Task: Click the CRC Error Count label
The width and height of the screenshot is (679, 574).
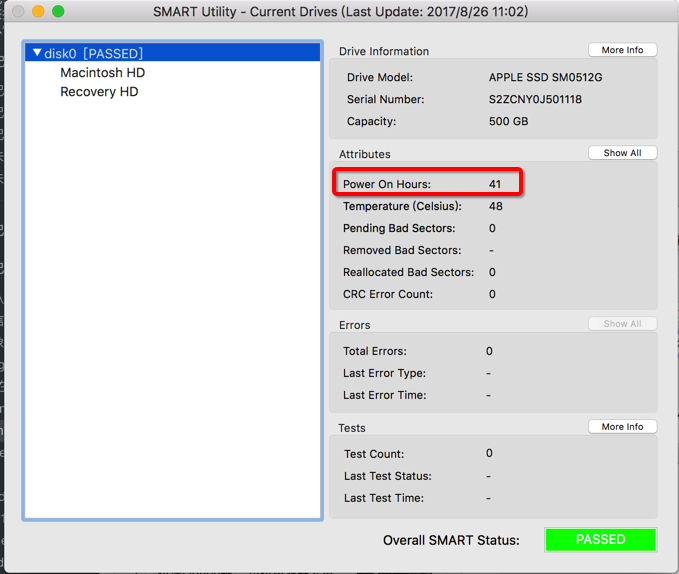Action: coord(388,294)
